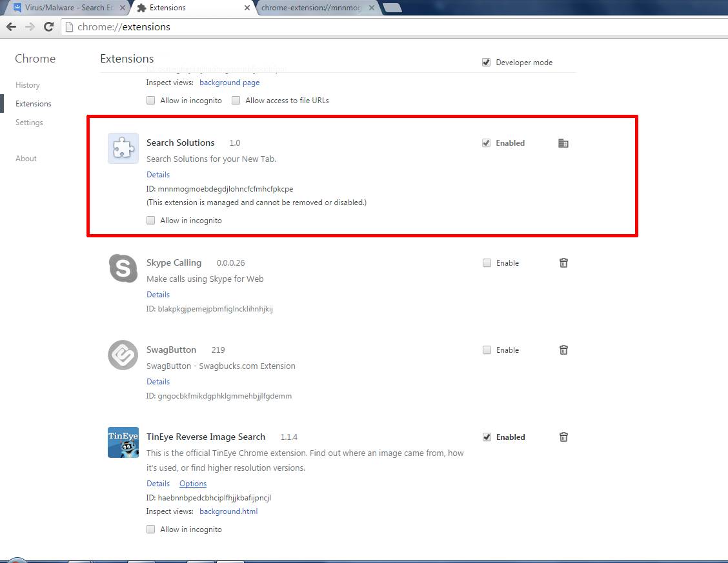Open About in Chrome sidebar

(x=26, y=159)
